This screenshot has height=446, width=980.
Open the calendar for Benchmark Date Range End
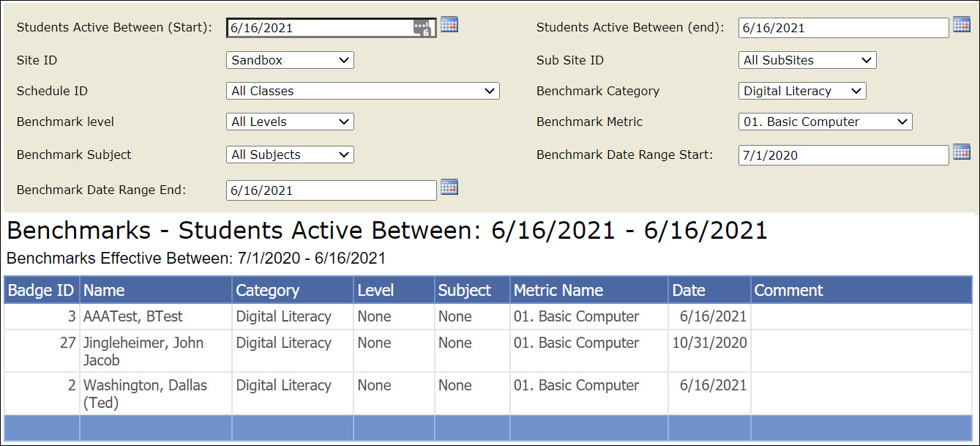(x=449, y=187)
